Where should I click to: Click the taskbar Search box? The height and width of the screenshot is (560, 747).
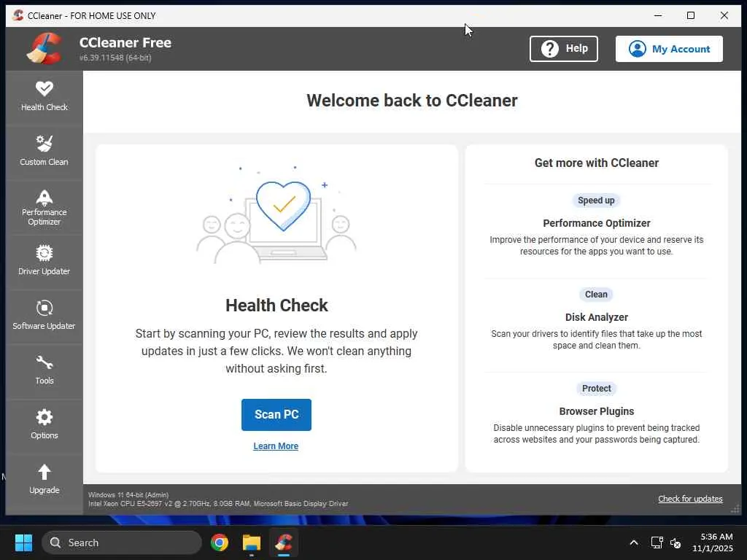coord(122,542)
